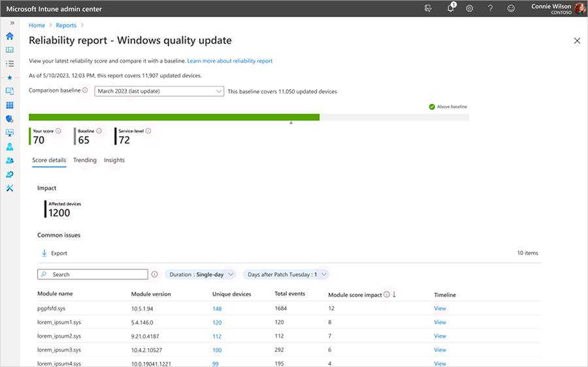Open Learn more about reliability report link
The image size is (588, 367).
230,61
